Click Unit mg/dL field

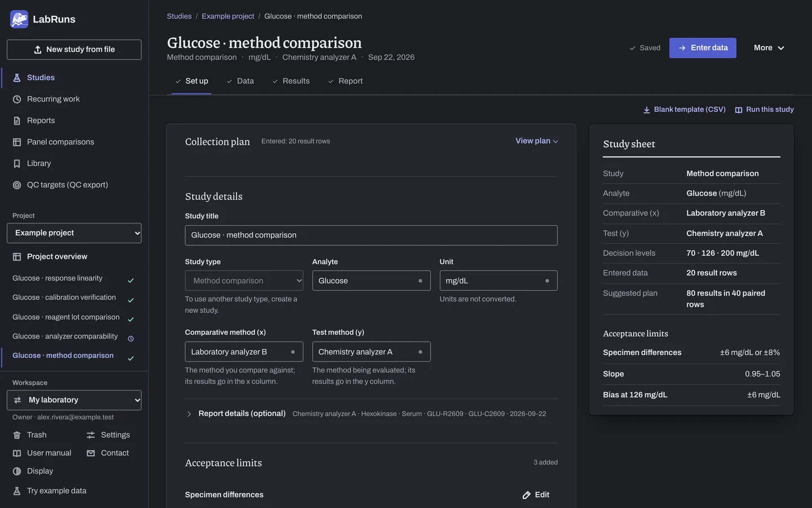[498, 281]
